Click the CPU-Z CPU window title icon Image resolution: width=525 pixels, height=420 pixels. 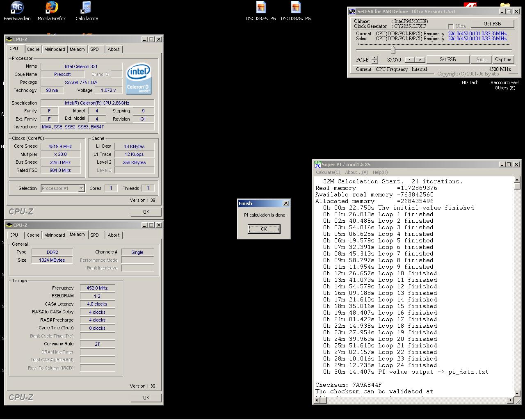(x=9, y=39)
